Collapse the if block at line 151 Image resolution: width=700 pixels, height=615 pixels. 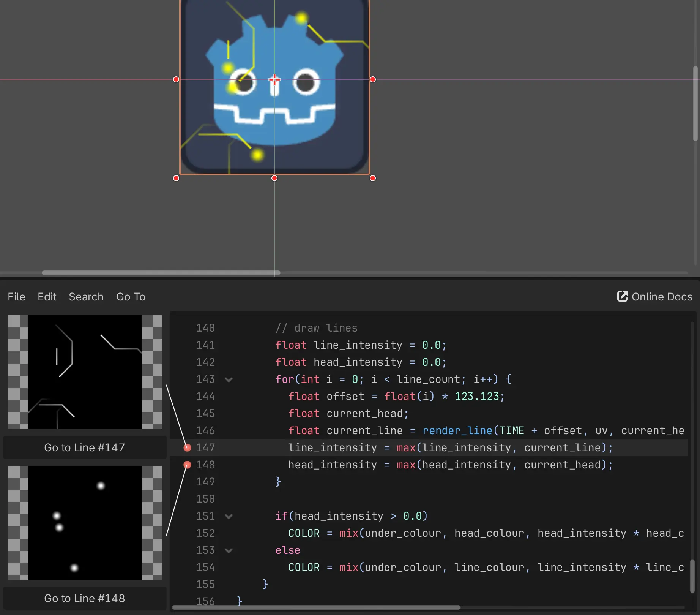click(x=229, y=516)
